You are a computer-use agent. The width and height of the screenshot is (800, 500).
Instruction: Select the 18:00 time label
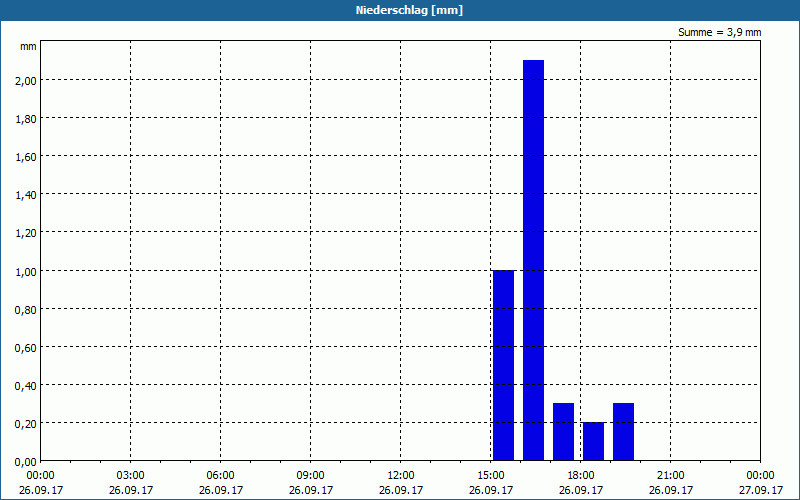click(581, 476)
